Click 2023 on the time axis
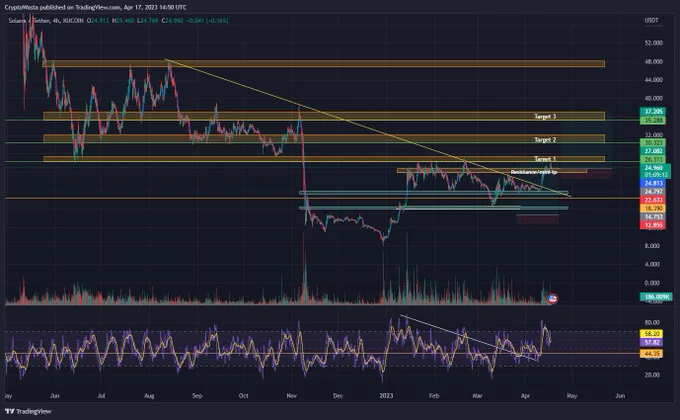The width and height of the screenshot is (680, 420). click(386, 396)
